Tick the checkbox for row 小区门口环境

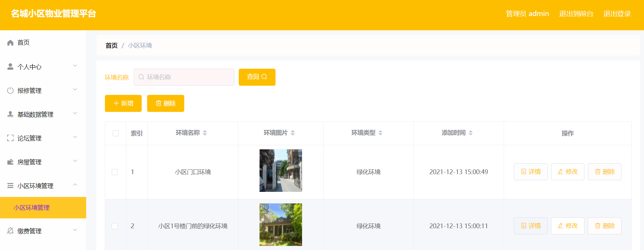(115, 172)
